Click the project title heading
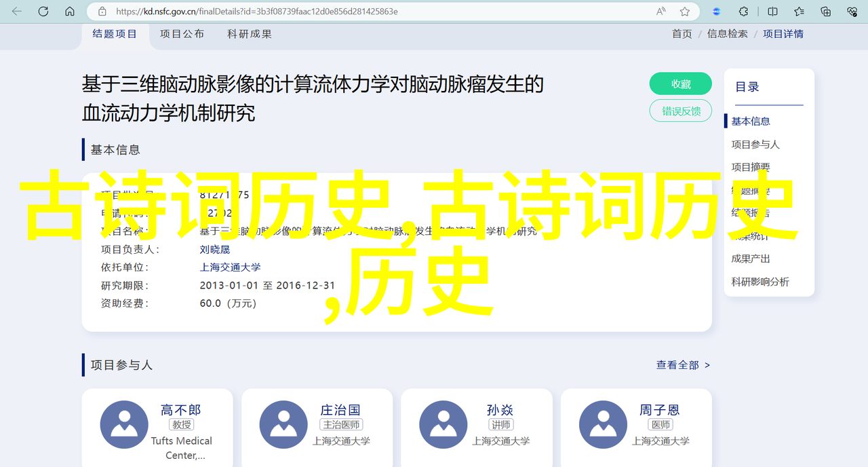This screenshot has height=467, width=868. click(x=313, y=98)
